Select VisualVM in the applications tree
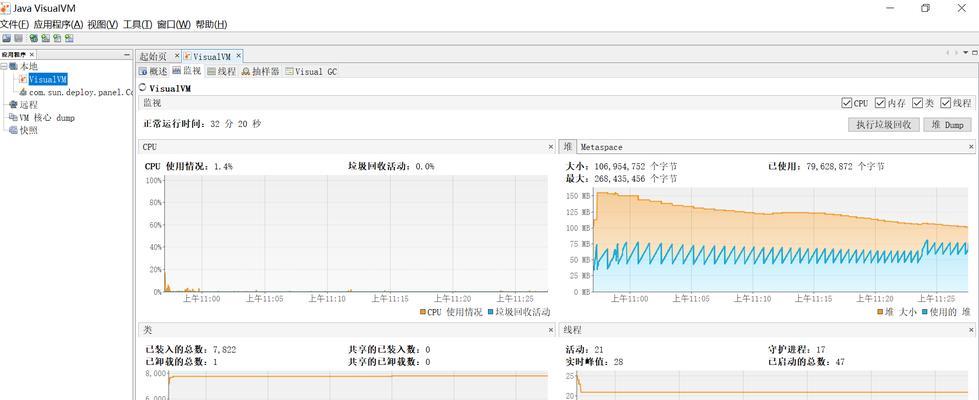 (47, 79)
